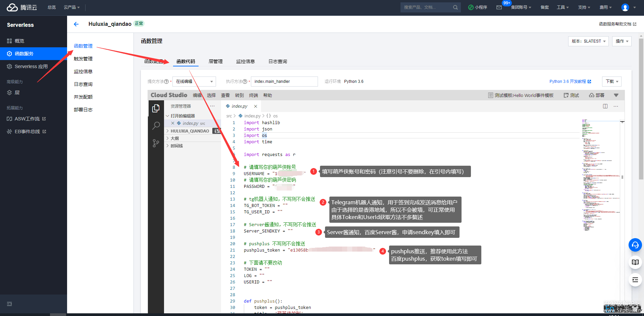Open the user avatar menu
The width and height of the screenshot is (644, 316).
point(625,7)
